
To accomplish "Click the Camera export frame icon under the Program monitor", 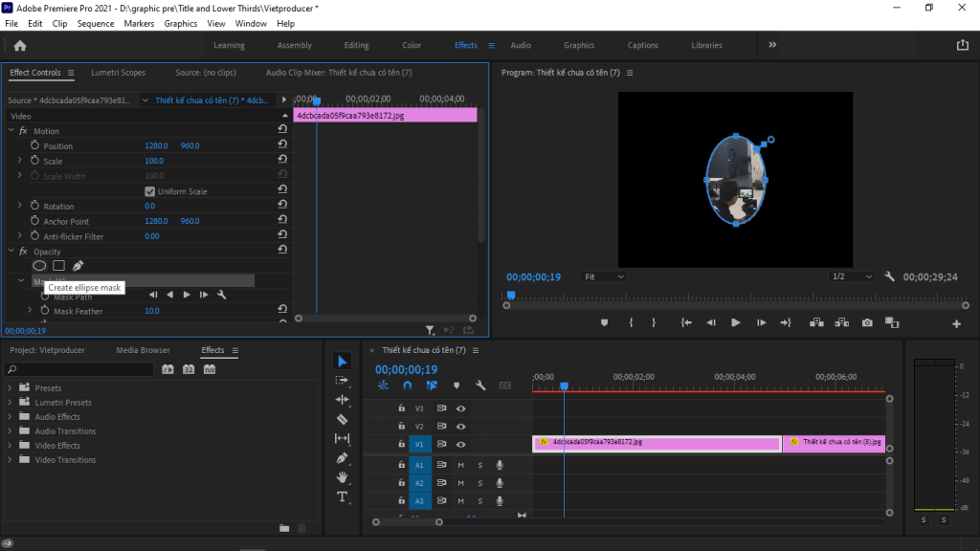I will click(x=867, y=322).
